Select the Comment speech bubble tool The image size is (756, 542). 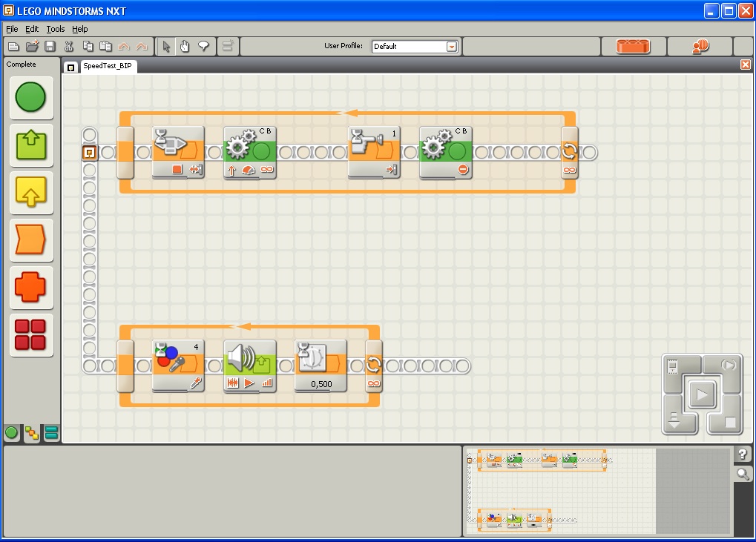(203, 46)
